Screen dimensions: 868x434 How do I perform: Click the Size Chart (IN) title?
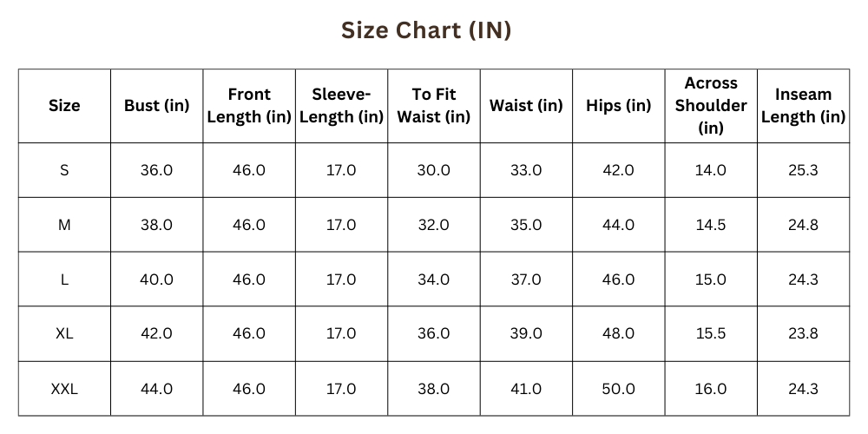pos(425,30)
